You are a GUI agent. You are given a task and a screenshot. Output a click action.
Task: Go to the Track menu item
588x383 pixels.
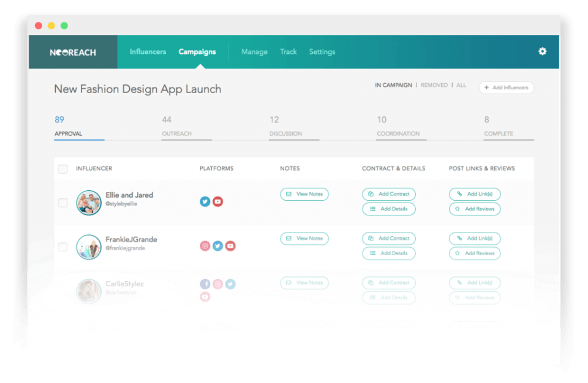[x=288, y=52]
